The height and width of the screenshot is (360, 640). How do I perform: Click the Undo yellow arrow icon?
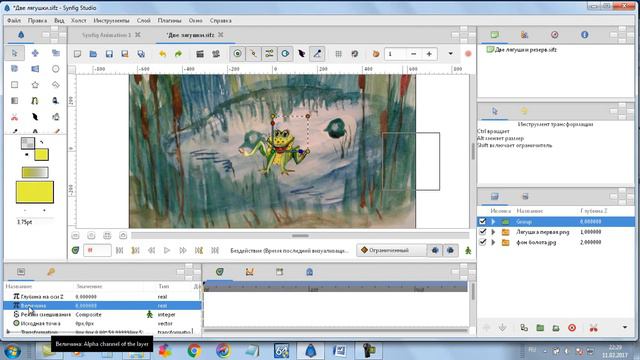[x=162, y=54]
